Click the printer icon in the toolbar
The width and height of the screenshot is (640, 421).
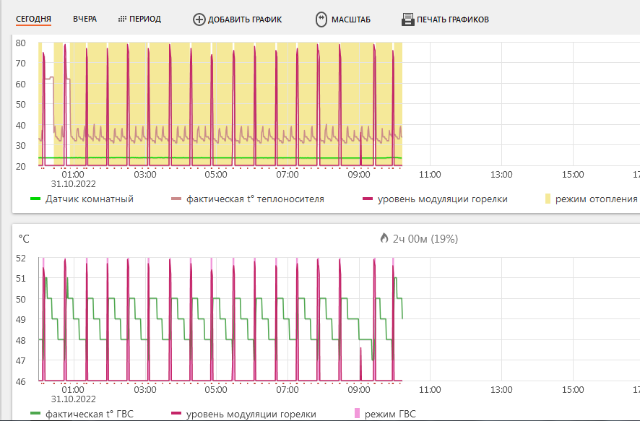pos(408,19)
